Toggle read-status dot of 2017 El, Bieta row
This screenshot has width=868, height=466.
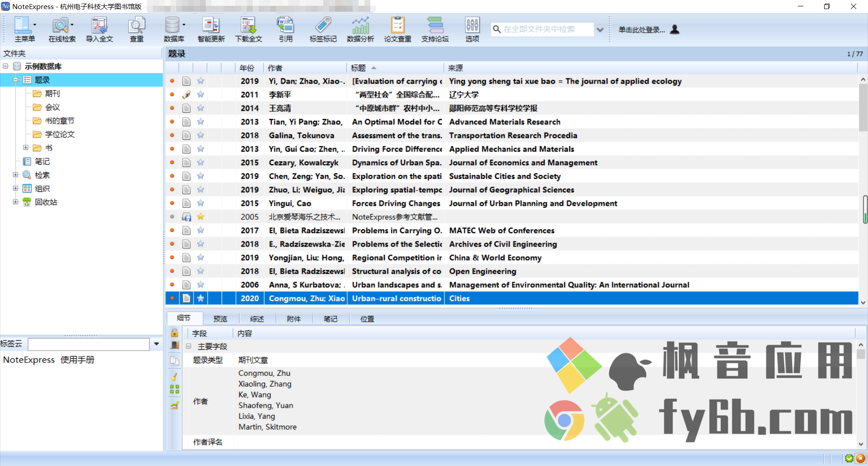point(172,230)
